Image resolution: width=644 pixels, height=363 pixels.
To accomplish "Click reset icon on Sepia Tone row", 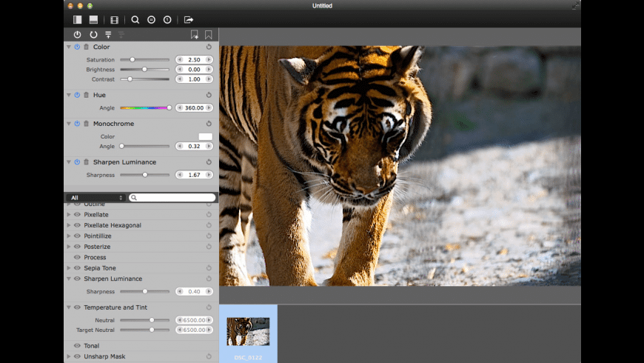I will pos(209,268).
